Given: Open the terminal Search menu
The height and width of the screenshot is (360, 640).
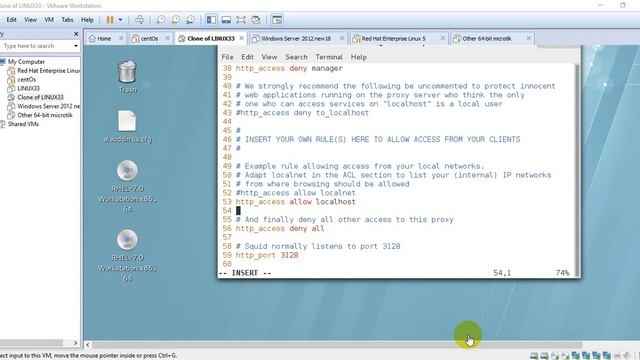Looking at the screenshot, I should pos(296,57).
